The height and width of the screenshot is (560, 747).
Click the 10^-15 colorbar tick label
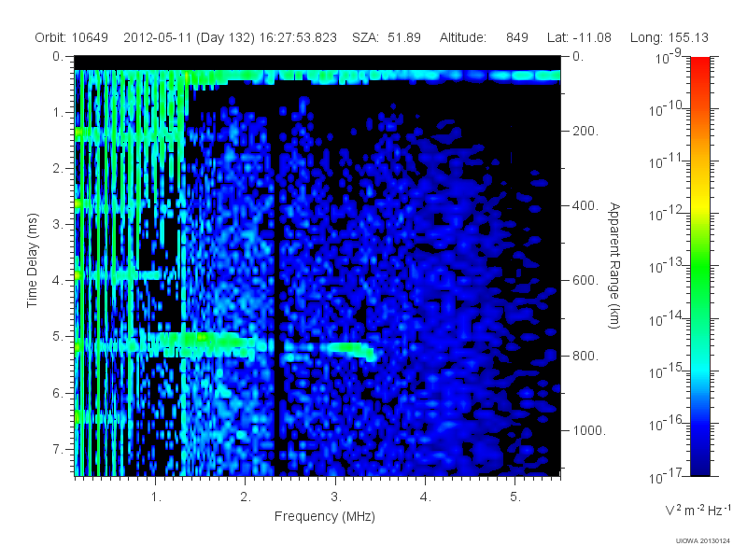(666, 371)
